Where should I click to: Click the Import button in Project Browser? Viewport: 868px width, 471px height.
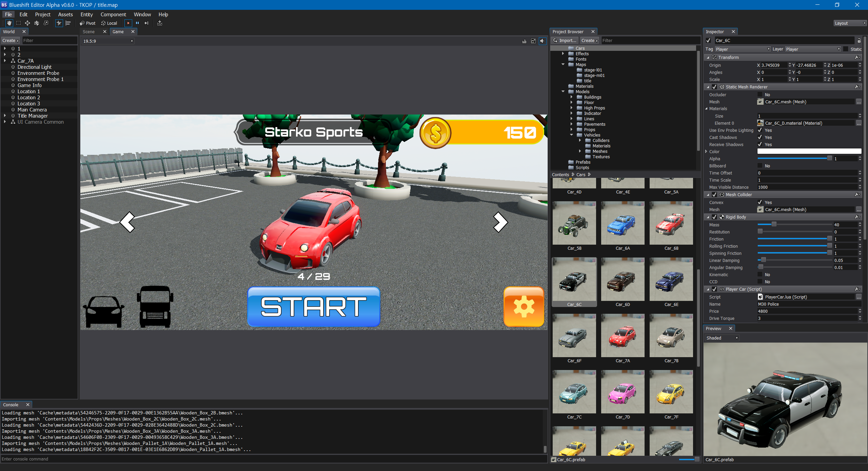point(565,40)
